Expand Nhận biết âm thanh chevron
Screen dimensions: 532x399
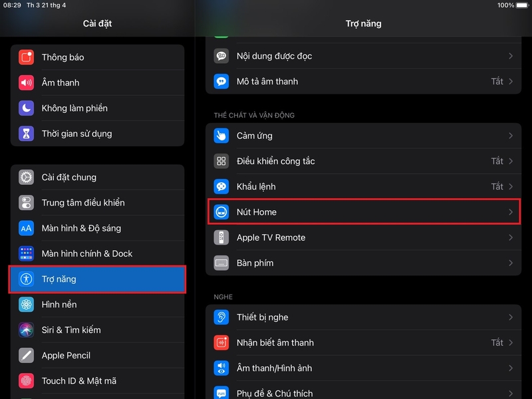(x=511, y=342)
